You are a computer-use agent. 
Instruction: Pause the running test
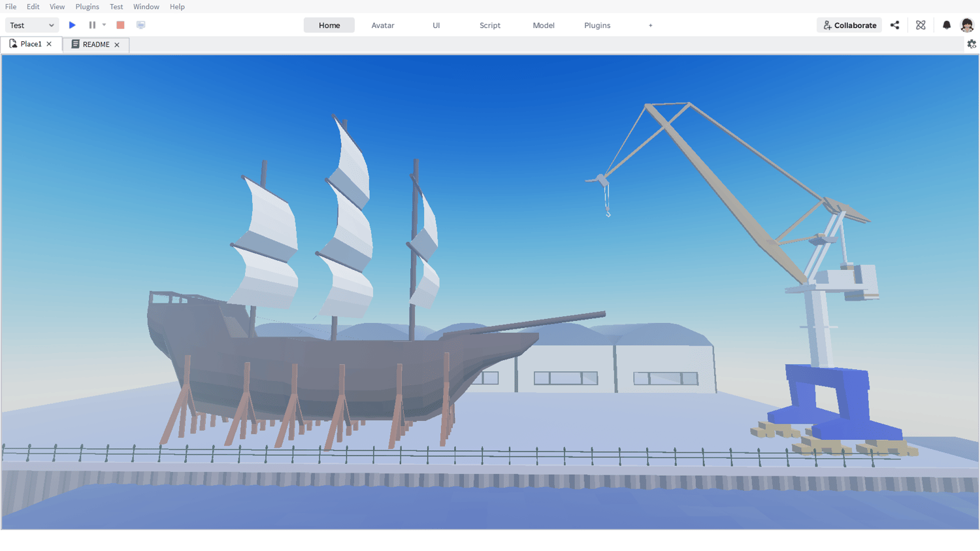pyautogui.click(x=92, y=25)
